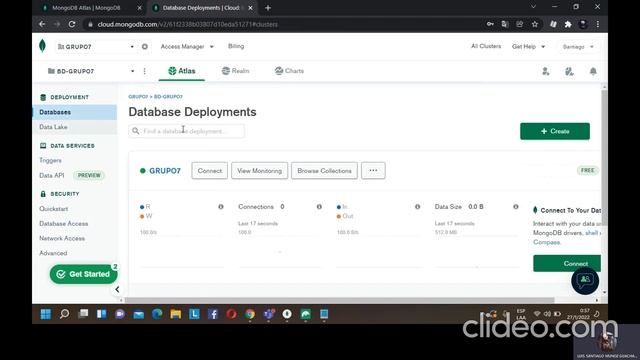Click Connect button next to GRUPO7
Screen dimensions: 640x360
pos(210,171)
